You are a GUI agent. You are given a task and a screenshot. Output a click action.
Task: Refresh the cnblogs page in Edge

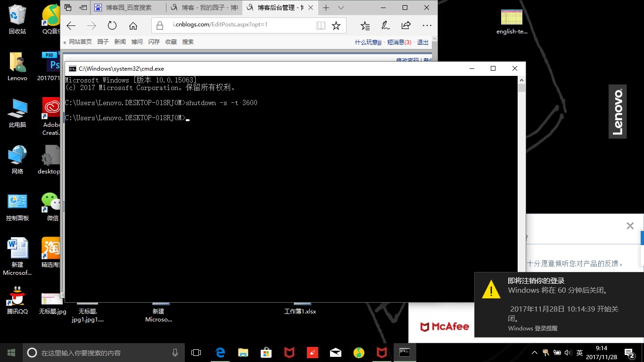pos(112,26)
